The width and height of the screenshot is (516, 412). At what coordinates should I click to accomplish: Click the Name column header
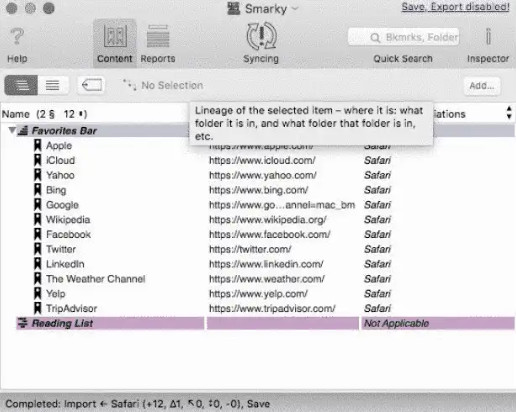coord(45,114)
